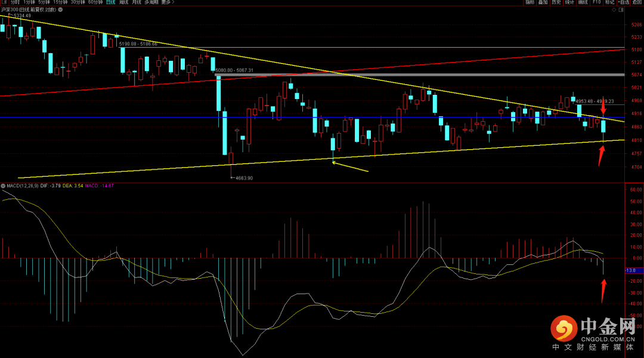
Task: Switch to the 周线 weekly chart
Action: pyautogui.click(x=123, y=2)
